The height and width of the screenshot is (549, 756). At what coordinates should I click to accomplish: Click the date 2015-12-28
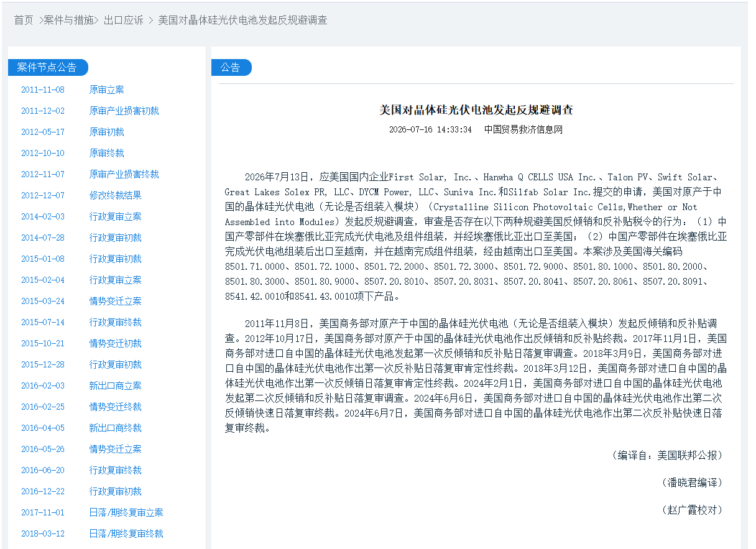(x=43, y=364)
